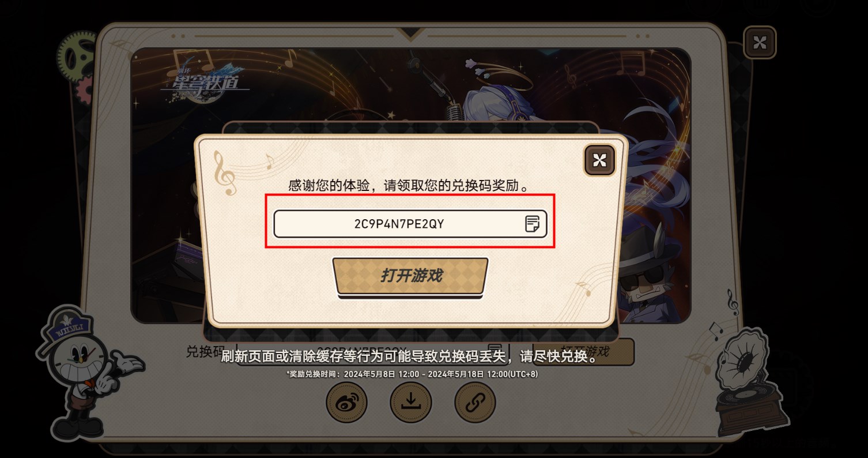Close the outer event window
The height and width of the screenshot is (458, 868).
(x=760, y=42)
